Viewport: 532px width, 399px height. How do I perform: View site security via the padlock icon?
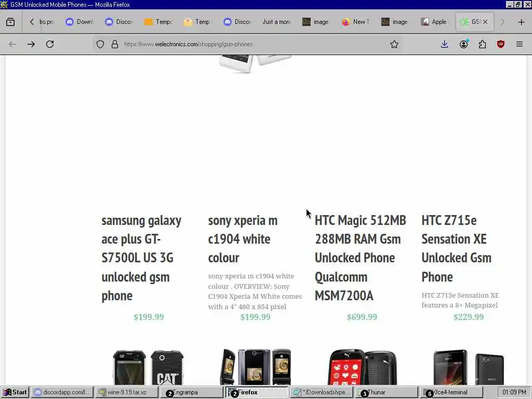tap(115, 44)
